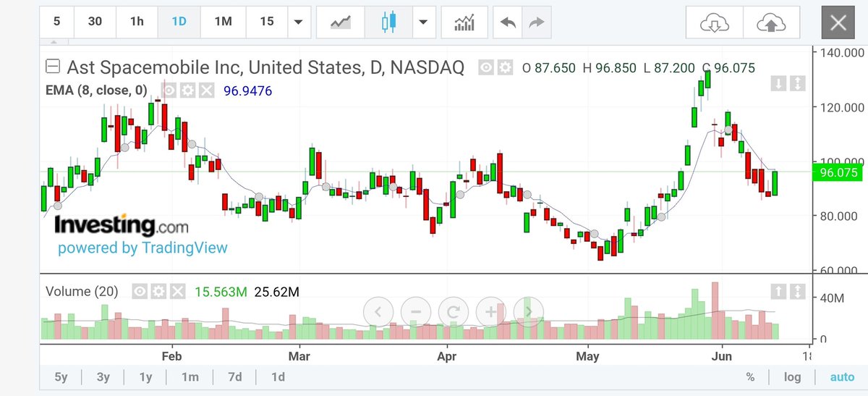This screenshot has width=868, height=396.
Task: Toggle the auto scale option
Action: coord(842,377)
